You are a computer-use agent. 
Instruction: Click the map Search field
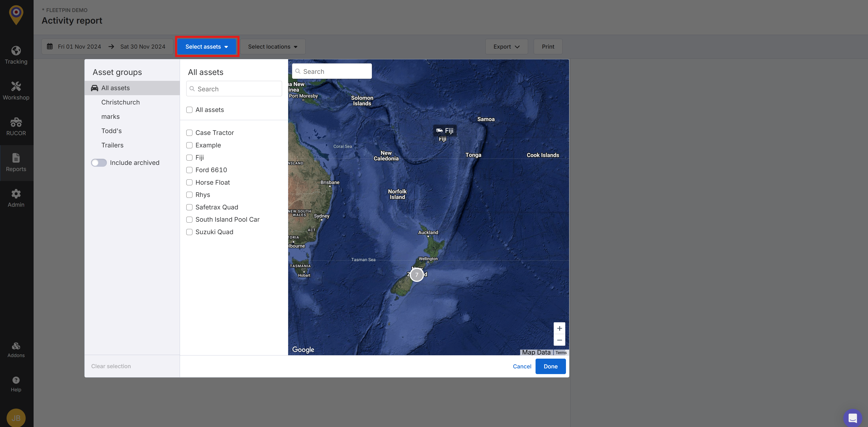click(332, 71)
